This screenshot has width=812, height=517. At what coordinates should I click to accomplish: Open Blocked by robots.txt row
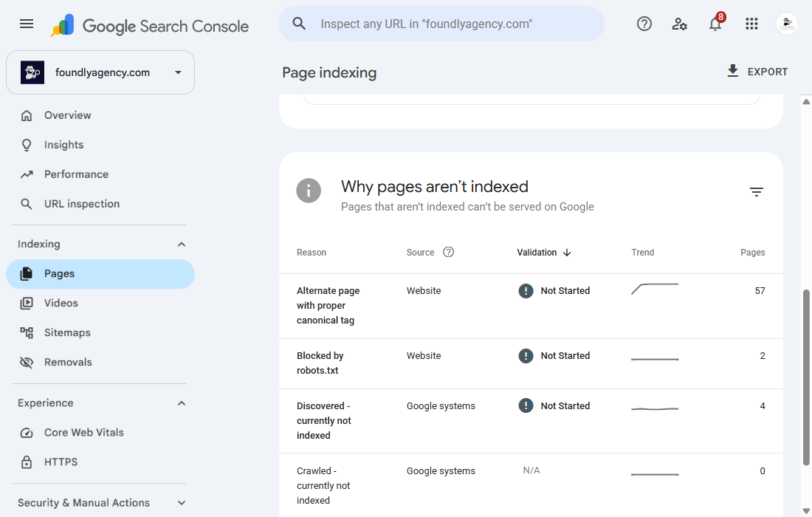click(x=531, y=363)
